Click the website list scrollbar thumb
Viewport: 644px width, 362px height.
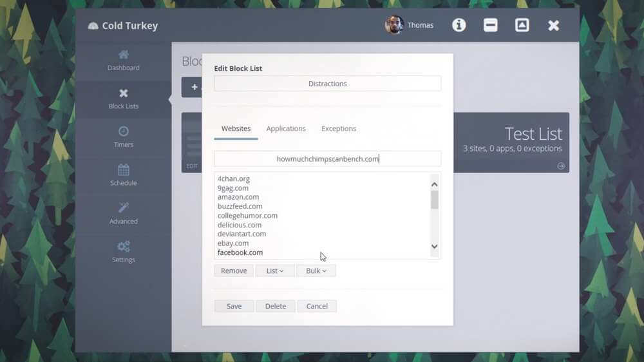point(435,200)
